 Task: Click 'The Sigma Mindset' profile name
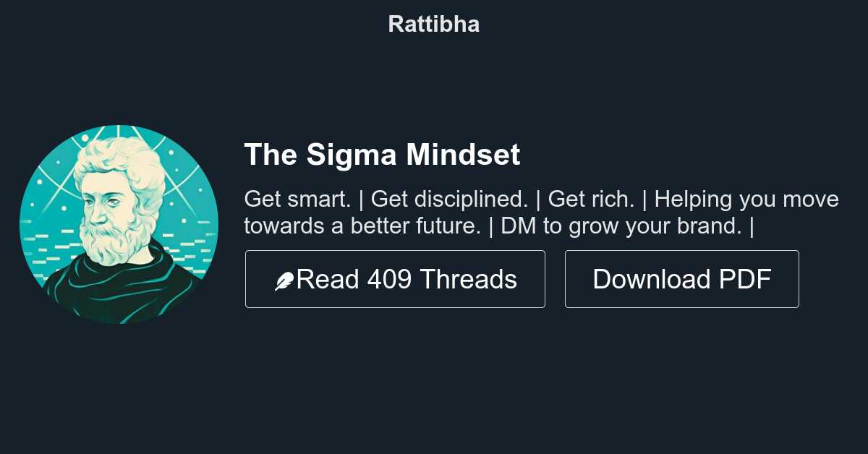pos(382,154)
